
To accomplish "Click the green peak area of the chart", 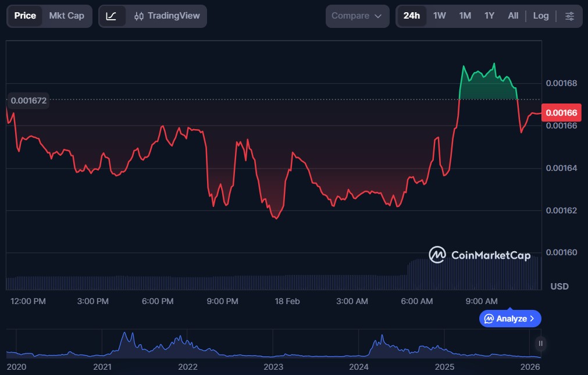I will pos(487,84).
